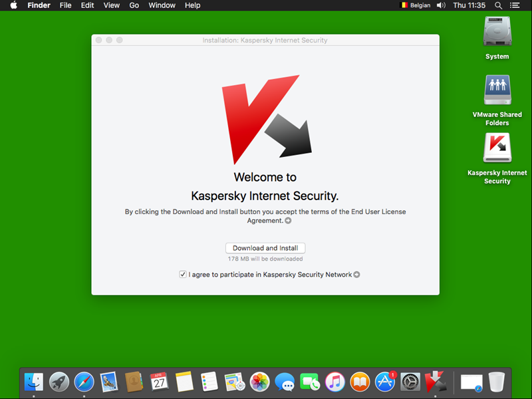The height and width of the screenshot is (399, 532).
Task: Expand the Belgian input source menu
Action: pyautogui.click(x=415, y=5)
